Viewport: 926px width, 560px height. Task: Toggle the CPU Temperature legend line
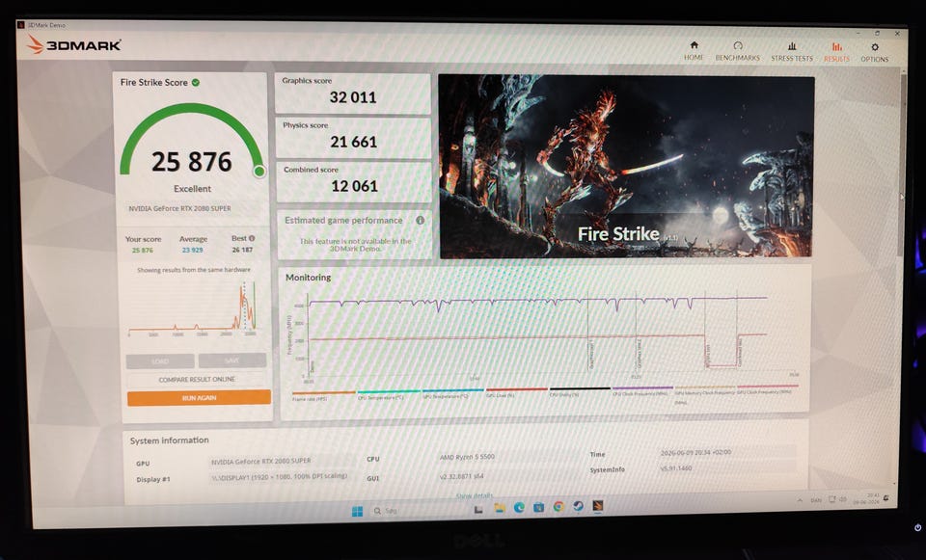point(388,394)
